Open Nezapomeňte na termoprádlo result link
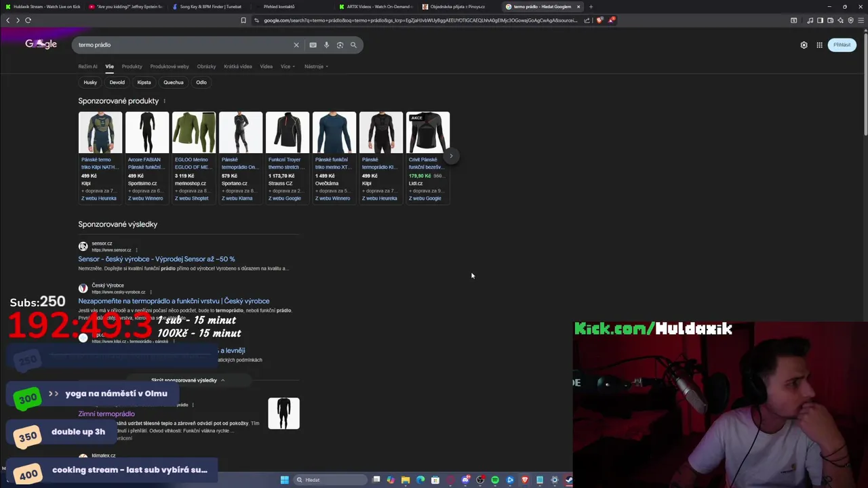This screenshot has width=868, height=488. point(174,301)
